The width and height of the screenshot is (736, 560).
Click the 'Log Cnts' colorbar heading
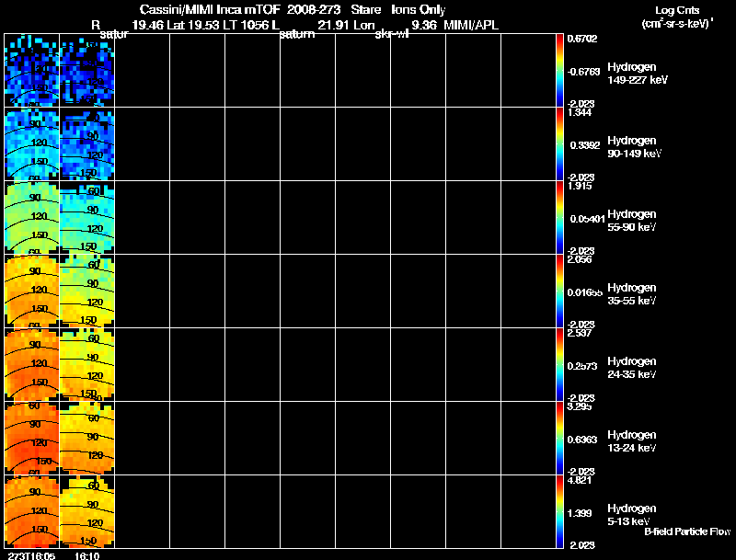coord(677,10)
